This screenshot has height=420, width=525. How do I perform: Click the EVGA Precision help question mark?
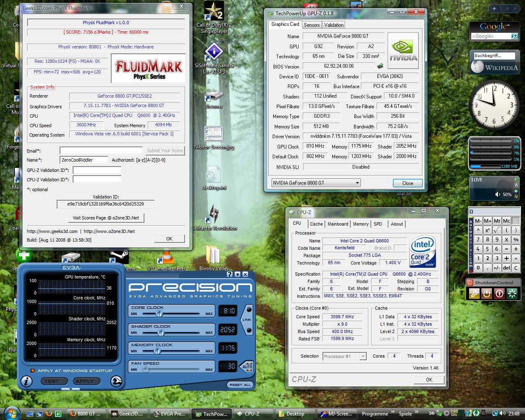(230, 274)
